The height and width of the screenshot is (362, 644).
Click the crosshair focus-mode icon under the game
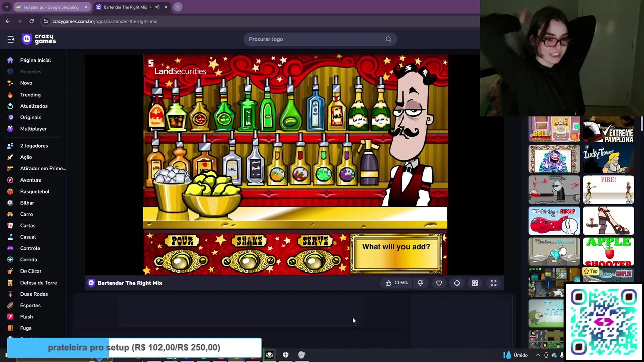point(457,283)
